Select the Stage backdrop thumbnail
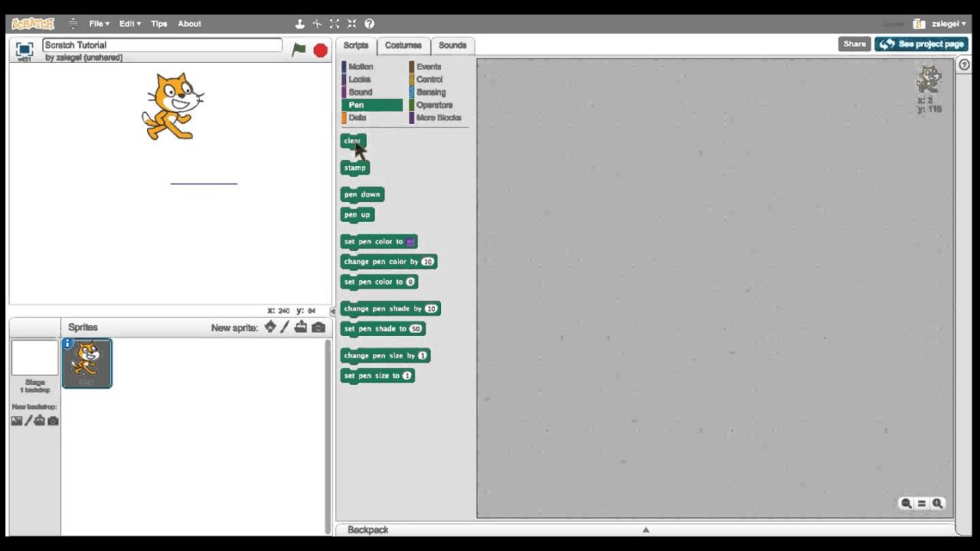This screenshot has width=980, height=551. click(35, 358)
